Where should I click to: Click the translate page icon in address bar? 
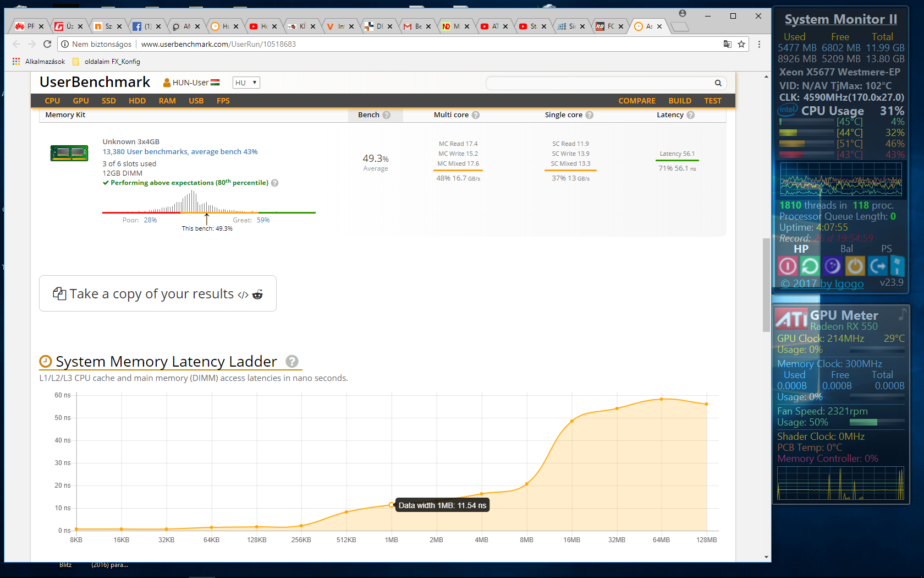[x=727, y=44]
